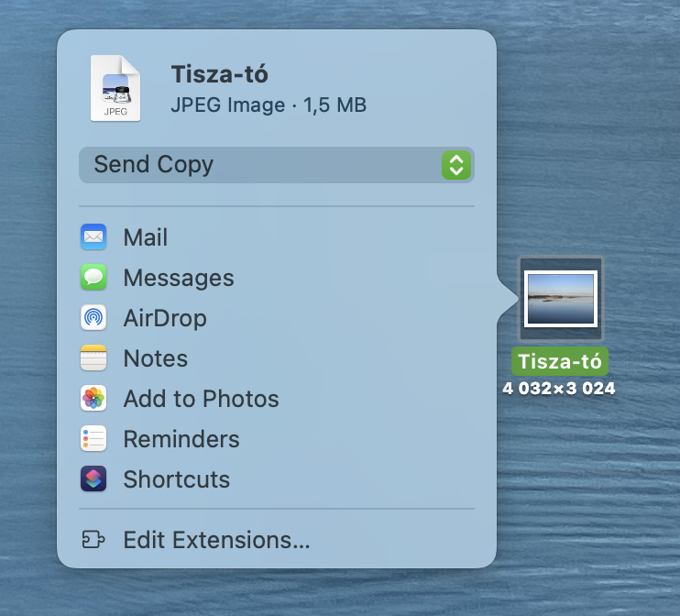The image size is (680, 616).
Task: Click the Edit Extensions puzzle icon
Action: coord(93,540)
